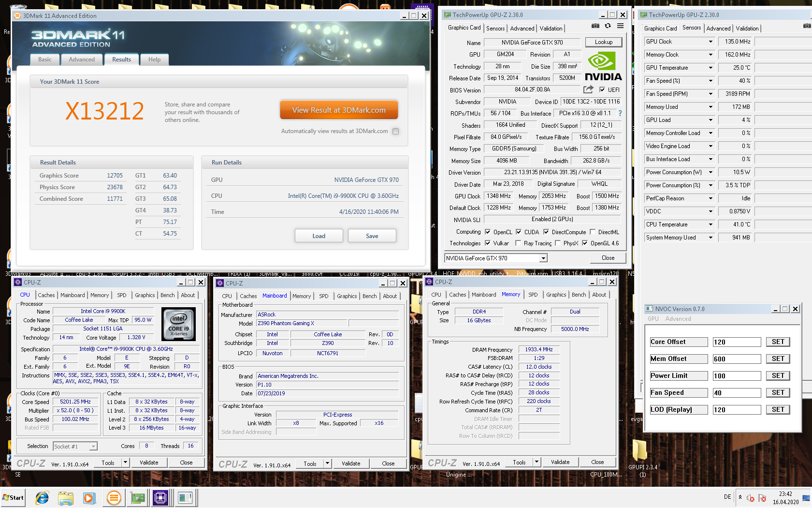Expand the GPU Temperature sensor dropdown
This screenshot has width=812, height=508.
[710, 68]
